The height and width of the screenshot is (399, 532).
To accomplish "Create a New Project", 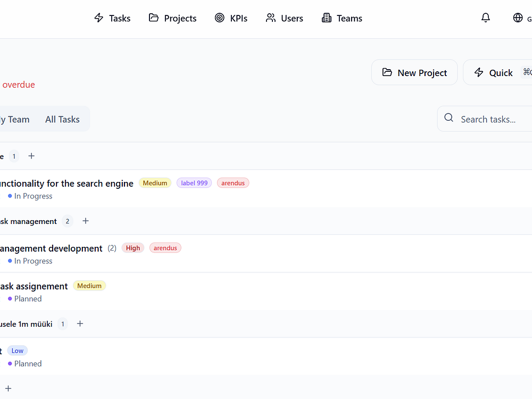I will click(x=414, y=72).
